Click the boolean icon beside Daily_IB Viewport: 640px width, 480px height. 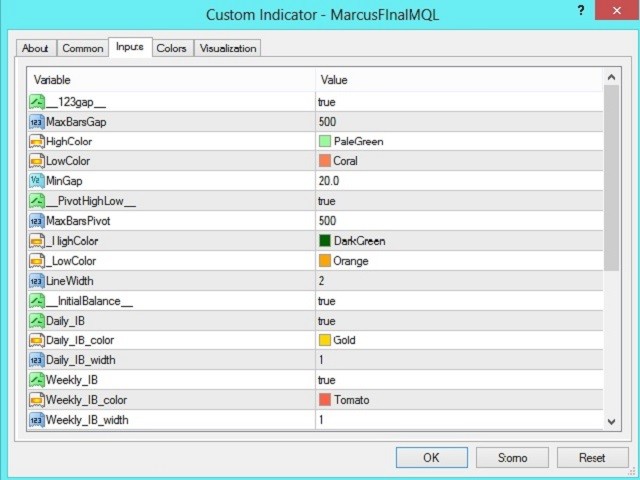coord(37,321)
